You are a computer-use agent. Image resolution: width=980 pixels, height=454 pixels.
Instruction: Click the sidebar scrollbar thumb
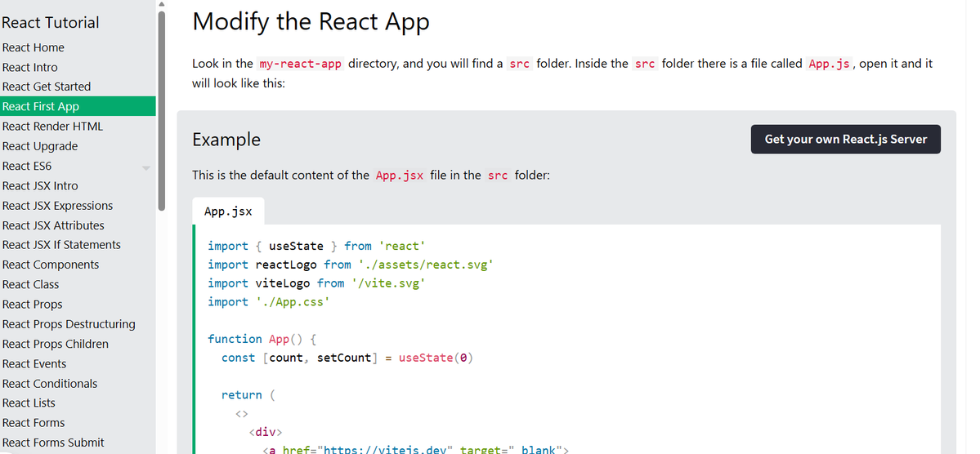pos(162,111)
